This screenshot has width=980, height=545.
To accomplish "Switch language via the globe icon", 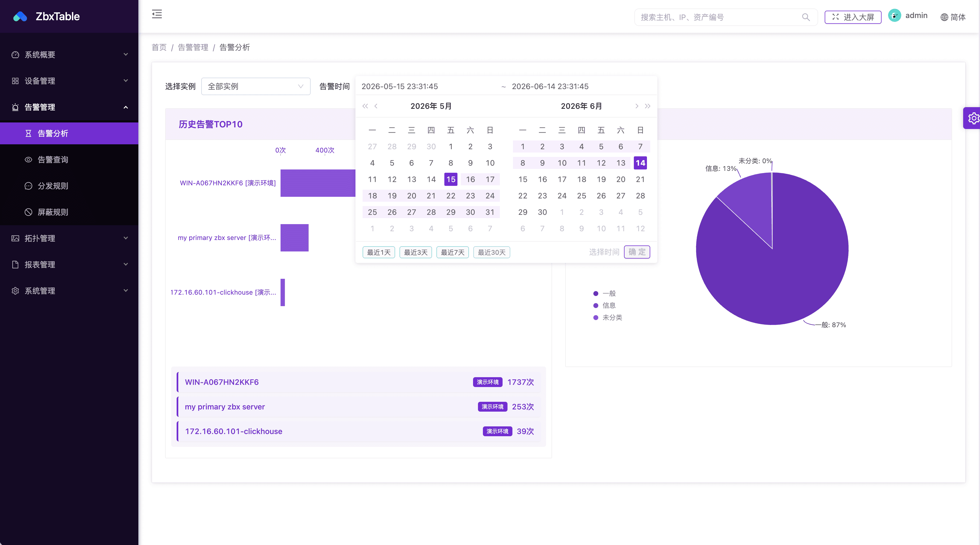I will (944, 17).
